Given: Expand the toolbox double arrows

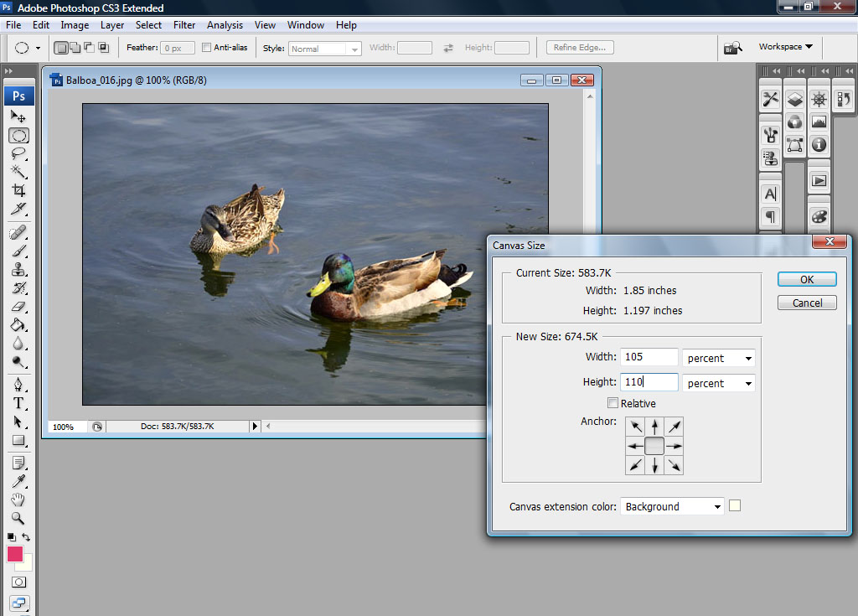Looking at the screenshot, I should 8,71.
